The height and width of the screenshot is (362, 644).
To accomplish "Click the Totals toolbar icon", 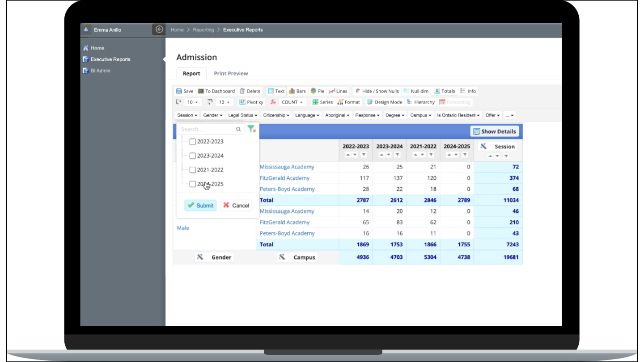I will 445,91.
